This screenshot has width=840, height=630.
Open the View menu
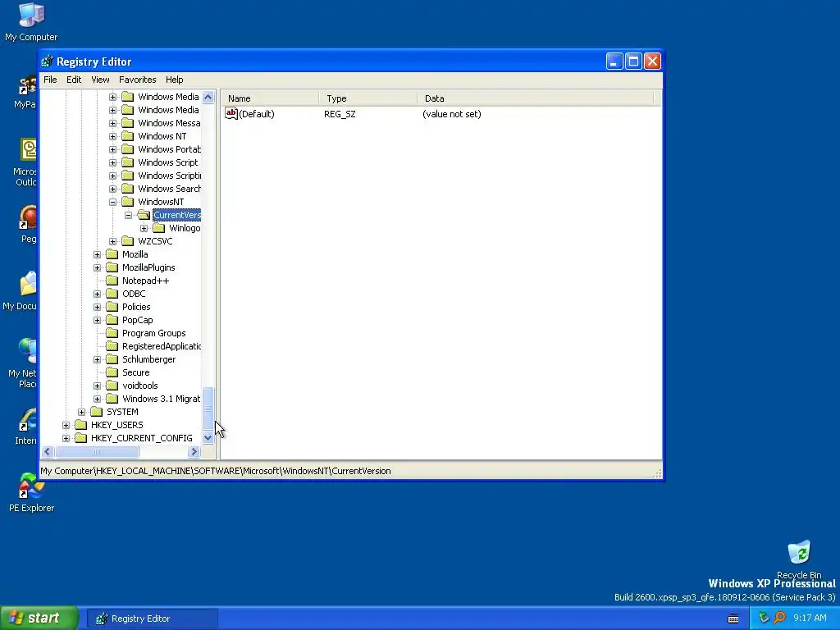100,80
